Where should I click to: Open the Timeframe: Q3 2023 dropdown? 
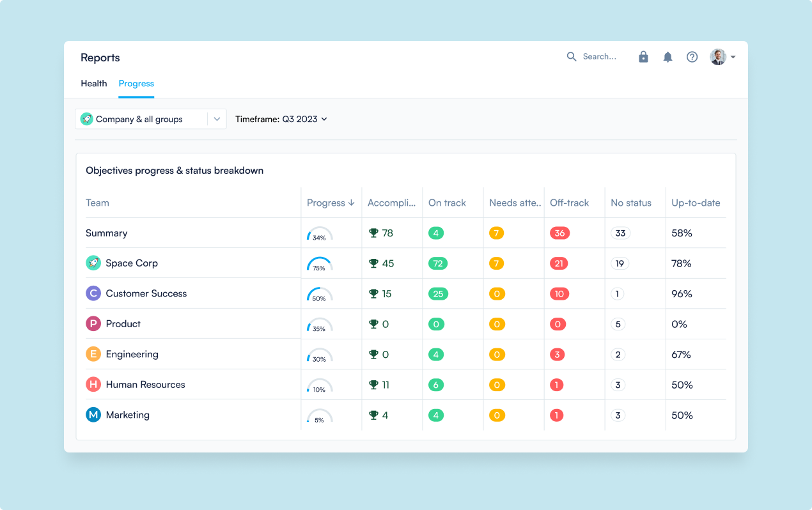click(281, 119)
